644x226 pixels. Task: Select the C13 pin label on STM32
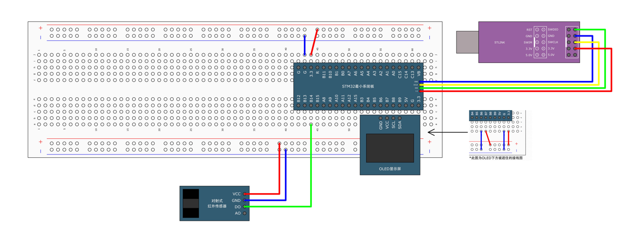tap(413, 74)
